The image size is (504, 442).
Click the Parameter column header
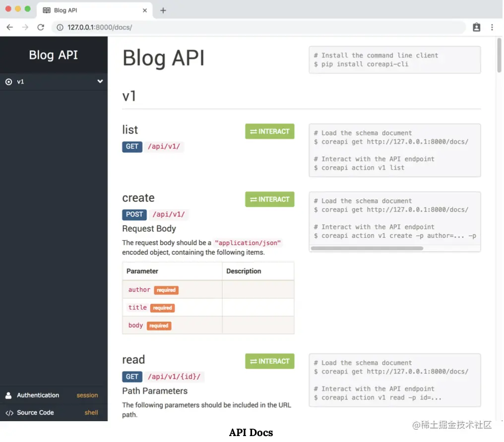click(142, 271)
